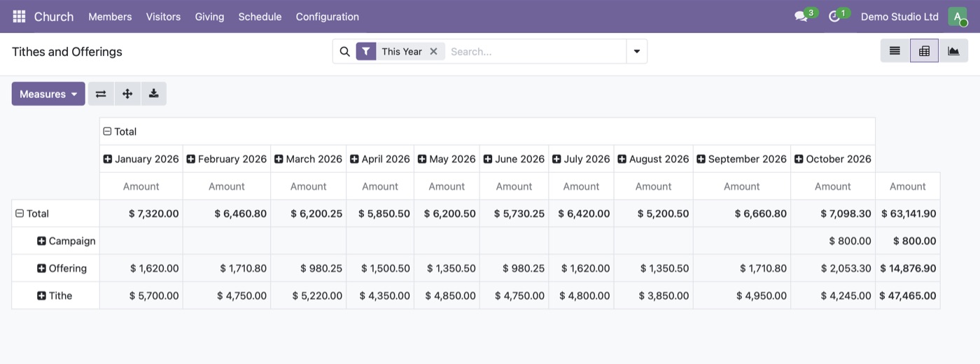
Task: Flip the pivot table axis
Action: [x=101, y=94]
